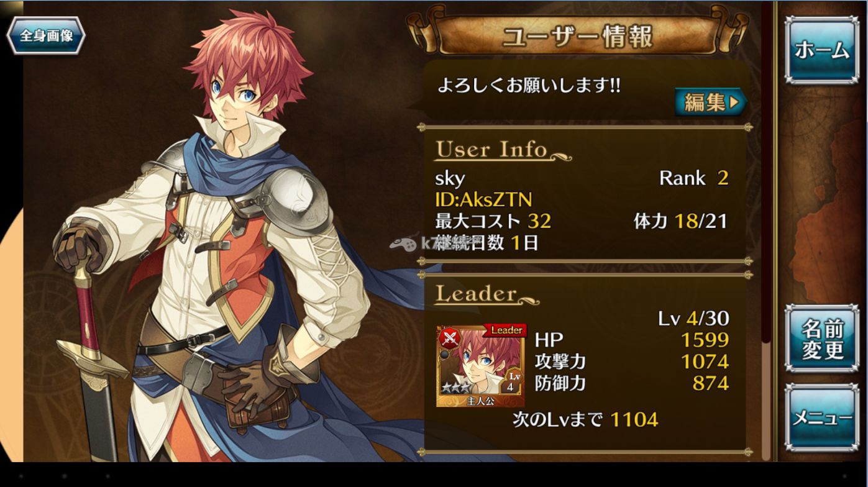Click the three-star rarity icons

[455, 388]
